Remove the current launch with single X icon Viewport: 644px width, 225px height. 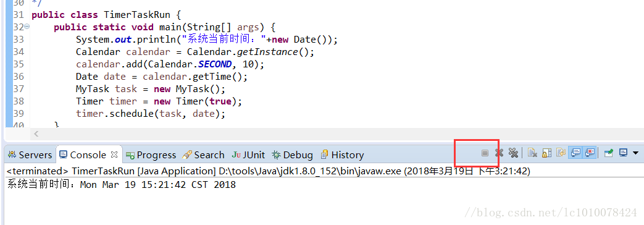(499, 153)
